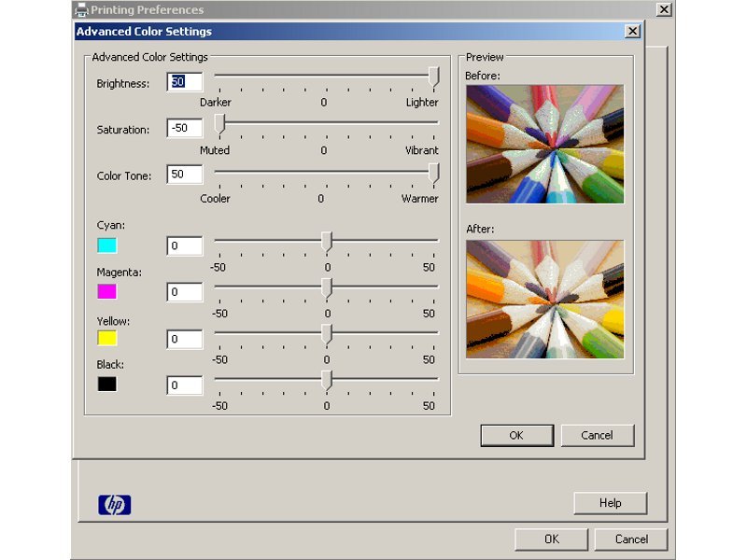Click the cyan color swatch
The height and width of the screenshot is (560, 747).
[x=107, y=245]
